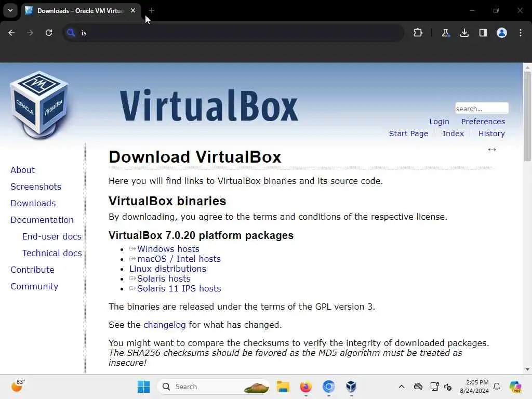Open the Chrome Labs flask icon
Screen dimensions: 532x399
pos(445,33)
